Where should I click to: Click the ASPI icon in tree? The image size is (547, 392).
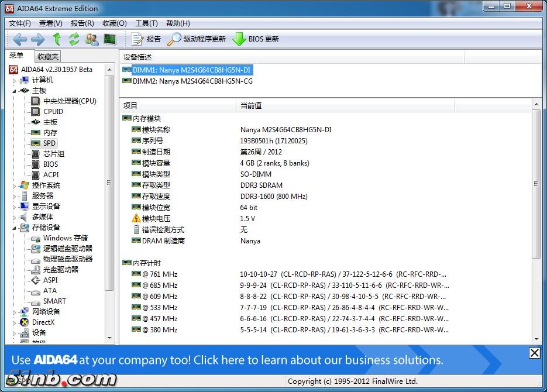tap(36, 280)
